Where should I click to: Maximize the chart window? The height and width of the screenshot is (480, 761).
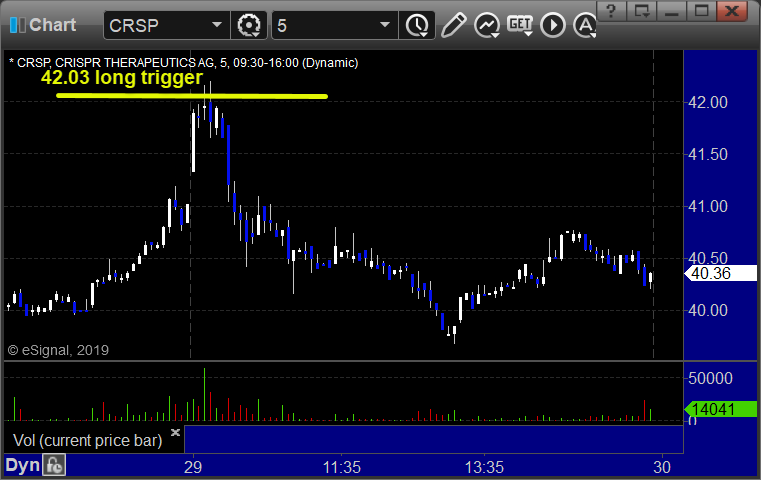click(x=701, y=11)
